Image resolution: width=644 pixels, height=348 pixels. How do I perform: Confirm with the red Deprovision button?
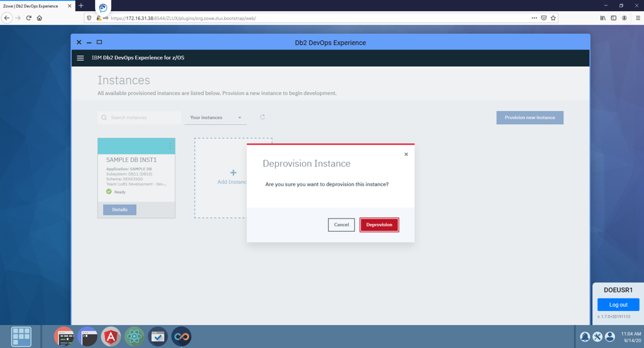click(379, 225)
